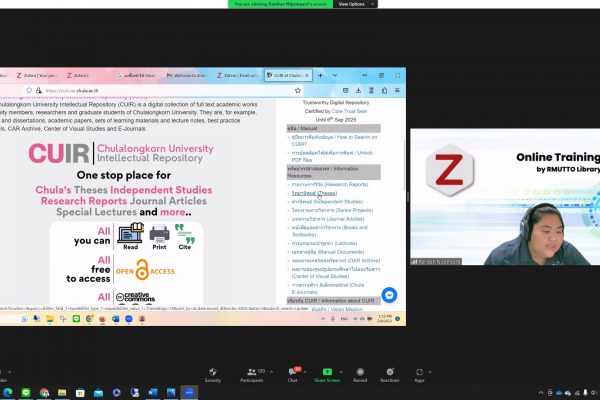The image size is (600, 400).
Task: Open the Lectures link
Action: 324,243
